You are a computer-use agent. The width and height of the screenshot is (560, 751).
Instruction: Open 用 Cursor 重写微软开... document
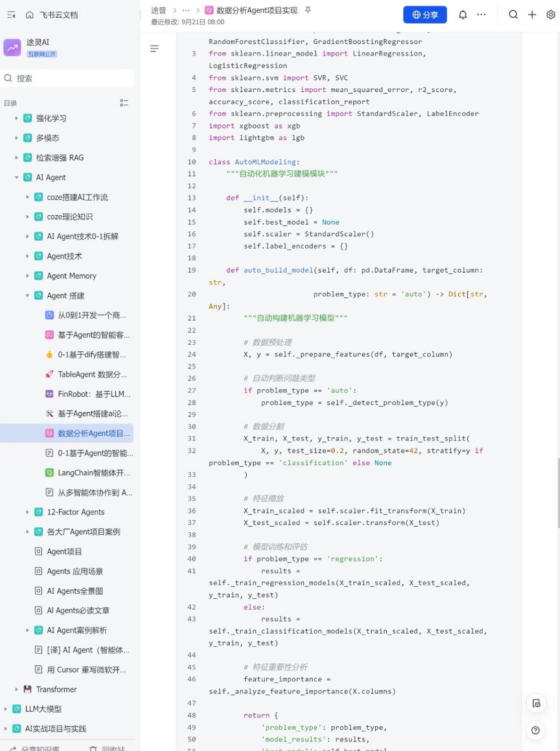pos(87,669)
